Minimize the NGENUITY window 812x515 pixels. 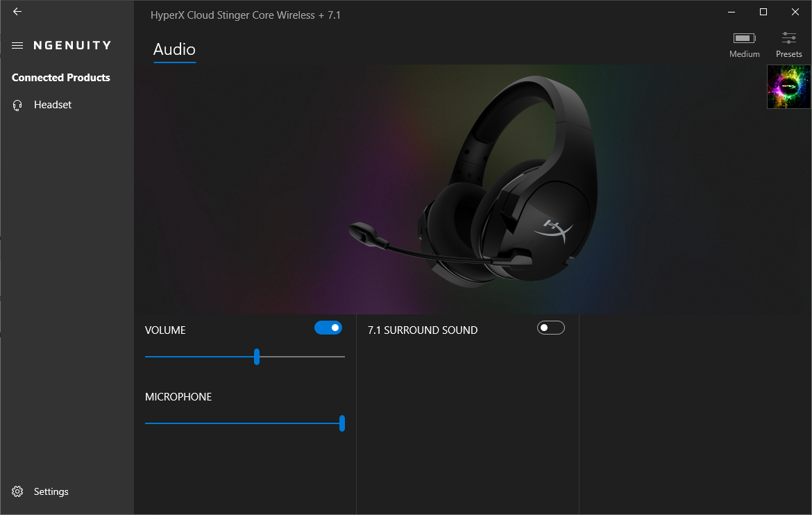pyautogui.click(x=731, y=12)
